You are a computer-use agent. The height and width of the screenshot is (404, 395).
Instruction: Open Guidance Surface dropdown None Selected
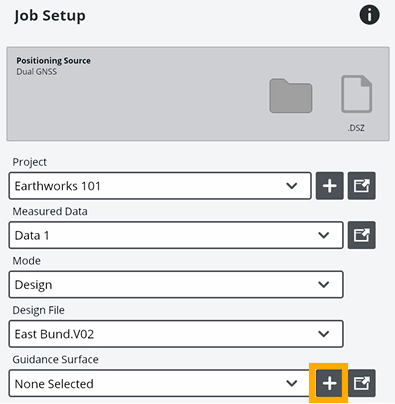[160, 383]
